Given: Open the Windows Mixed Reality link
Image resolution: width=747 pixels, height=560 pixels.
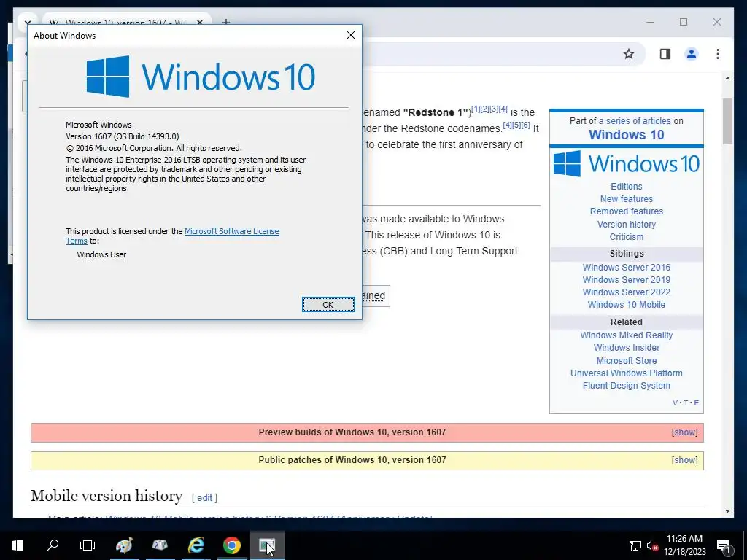Looking at the screenshot, I should pyautogui.click(x=627, y=335).
